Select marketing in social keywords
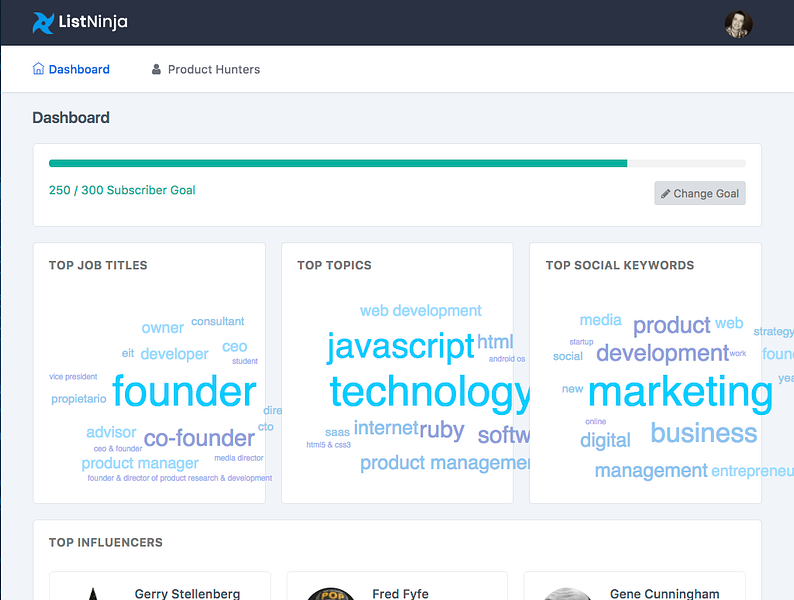794x600 pixels. click(x=681, y=392)
